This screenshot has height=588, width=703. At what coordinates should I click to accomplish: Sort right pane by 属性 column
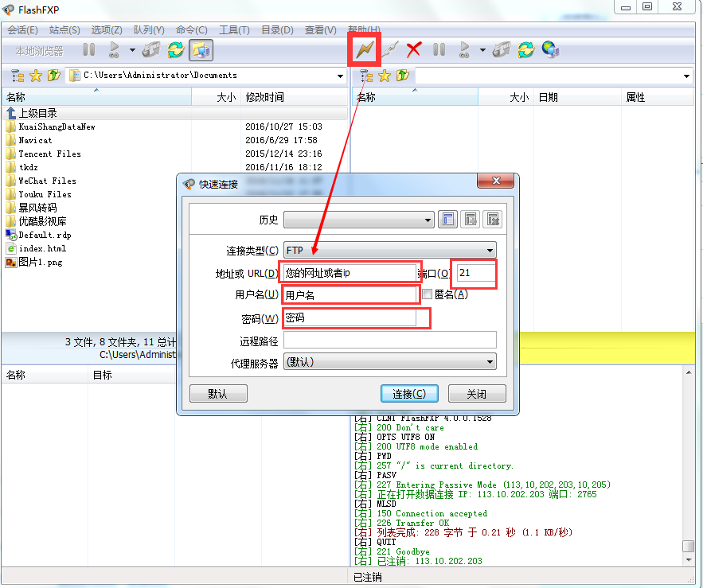click(658, 97)
